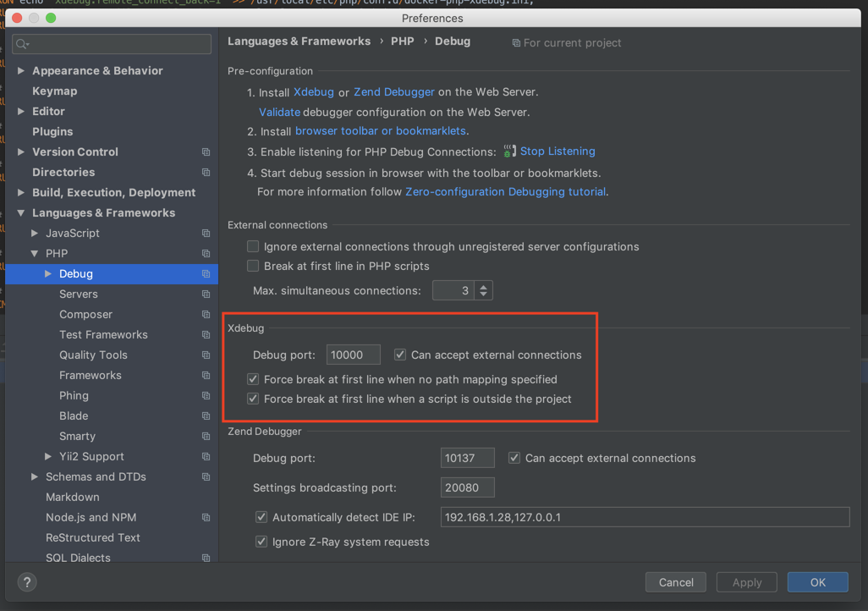Collapse the PHP node
Image resolution: width=868 pixels, height=611 pixels.
coord(35,254)
